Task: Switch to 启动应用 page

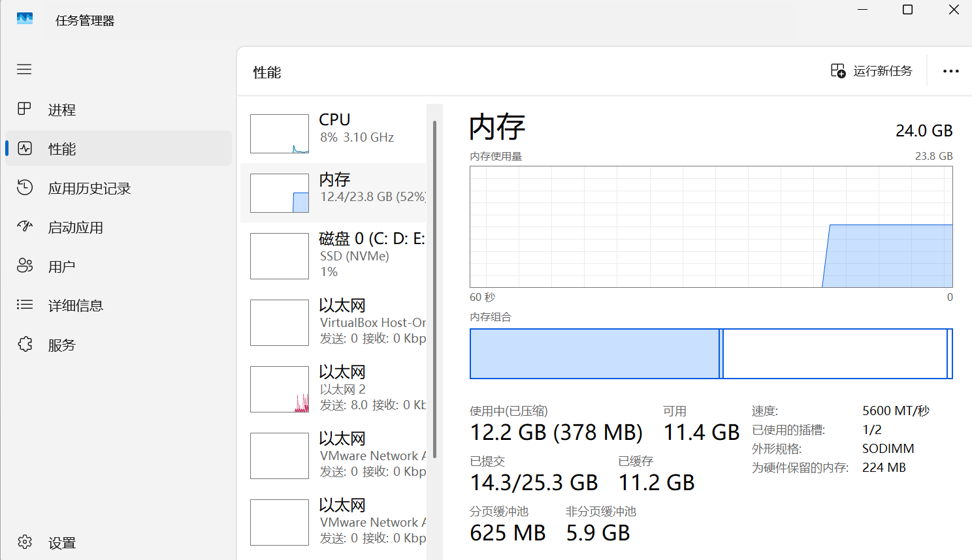Action: 118,227
